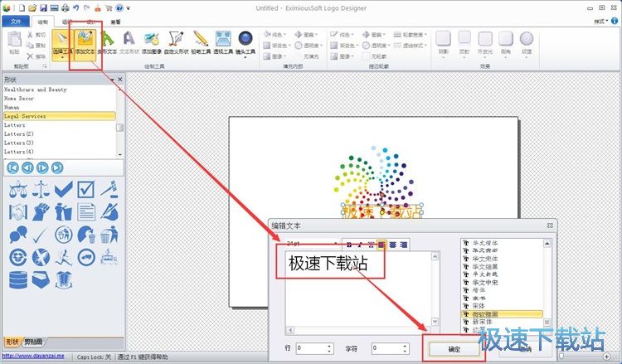The width and height of the screenshot is (622, 364).
Task: Insert the large checkmark shape
Action: (x=64, y=190)
